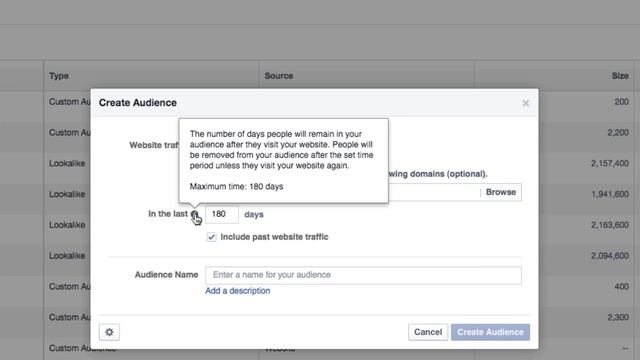Click the 'days' label after the number field
Screen dimensions: 640x360
tap(254, 215)
